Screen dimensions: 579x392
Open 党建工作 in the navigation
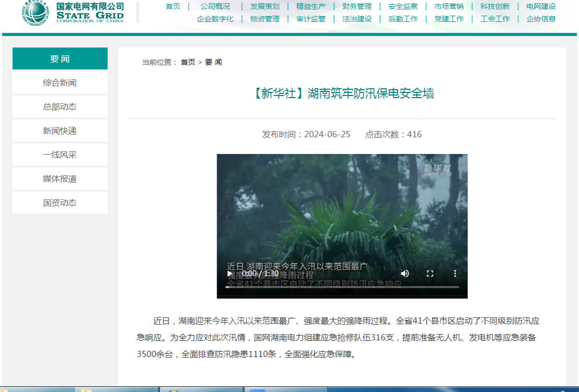coord(449,19)
